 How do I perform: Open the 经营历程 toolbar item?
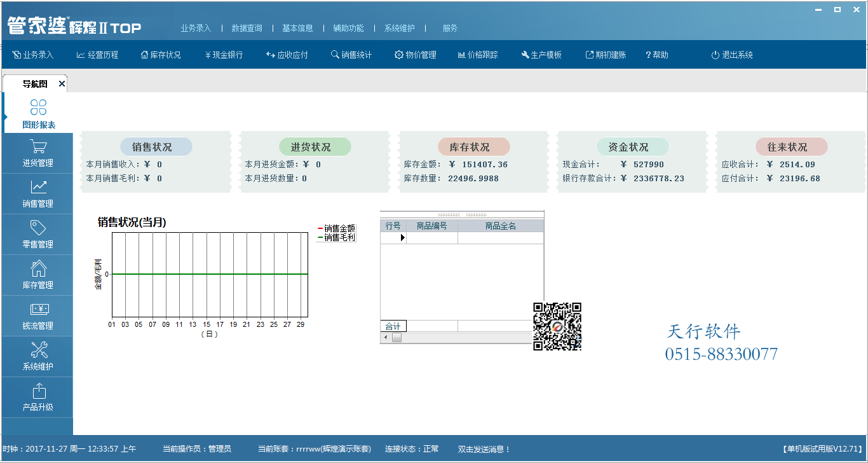pyautogui.click(x=97, y=55)
